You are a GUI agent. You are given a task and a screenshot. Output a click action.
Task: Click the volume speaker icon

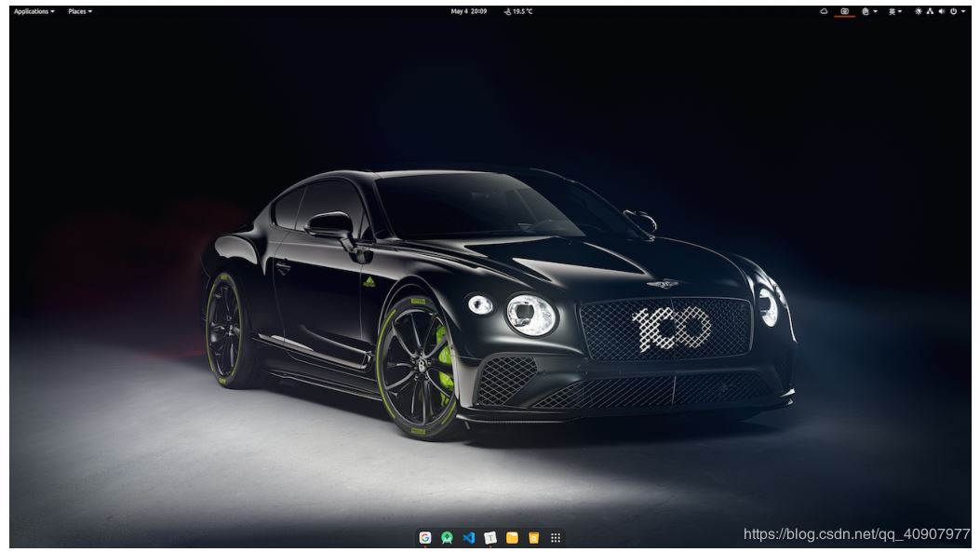[941, 11]
